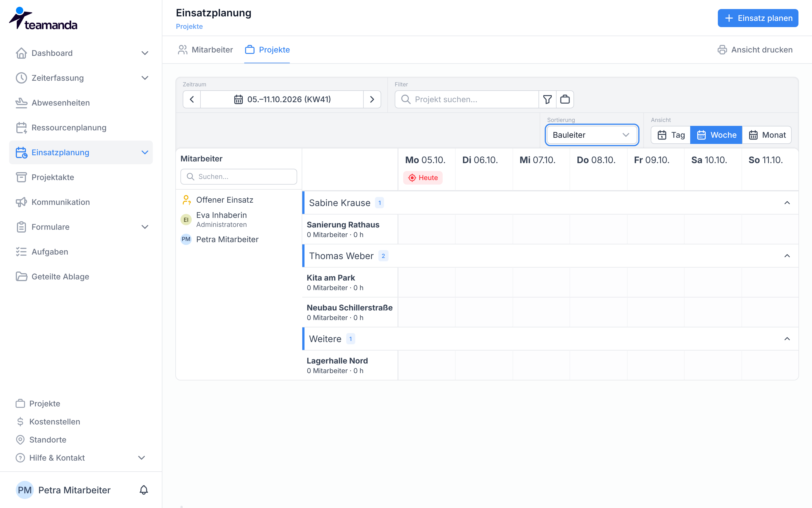Expand Dashboard menu chevron
This screenshot has height=508, width=812.
[x=145, y=53]
